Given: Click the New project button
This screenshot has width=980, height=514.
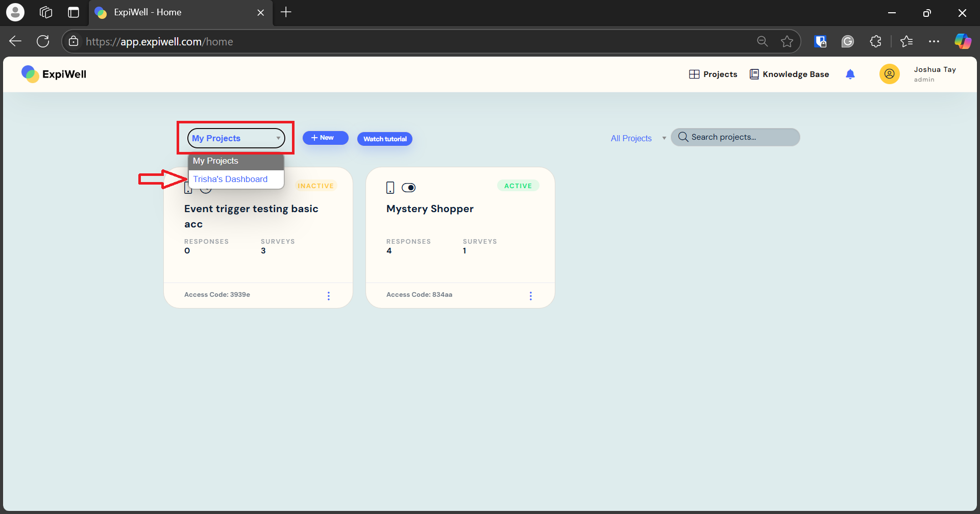Looking at the screenshot, I should pyautogui.click(x=325, y=138).
